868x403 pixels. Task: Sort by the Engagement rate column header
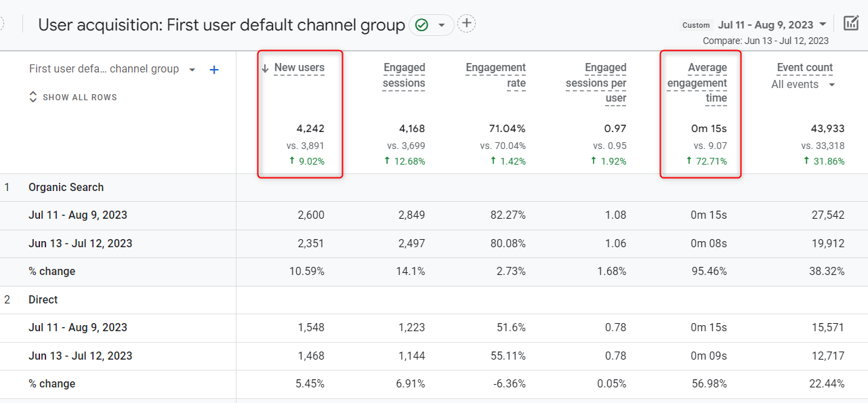pos(496,76)
